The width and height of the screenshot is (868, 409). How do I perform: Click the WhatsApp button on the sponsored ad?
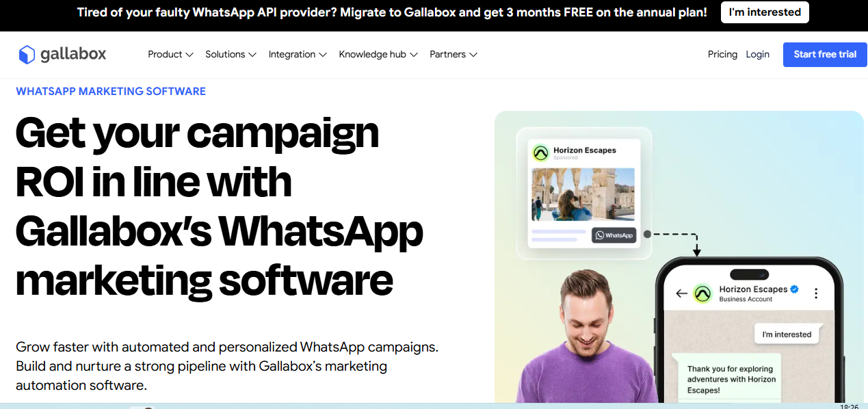(614, 235)
